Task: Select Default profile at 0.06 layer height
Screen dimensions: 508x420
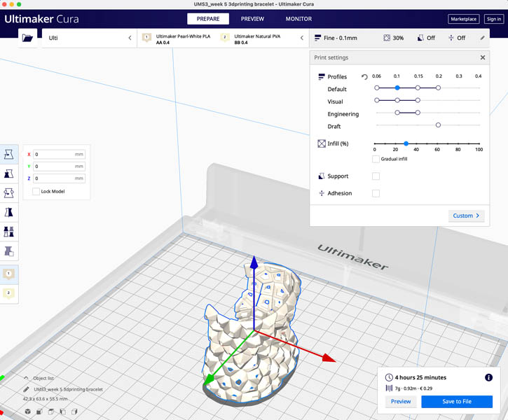Action: coord(377,87)
